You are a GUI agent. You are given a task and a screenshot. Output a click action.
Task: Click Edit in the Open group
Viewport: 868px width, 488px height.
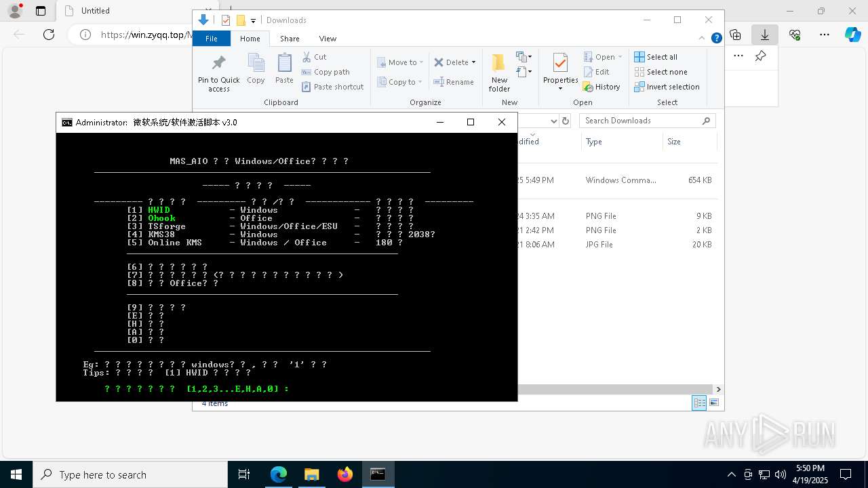click(596, 72)
